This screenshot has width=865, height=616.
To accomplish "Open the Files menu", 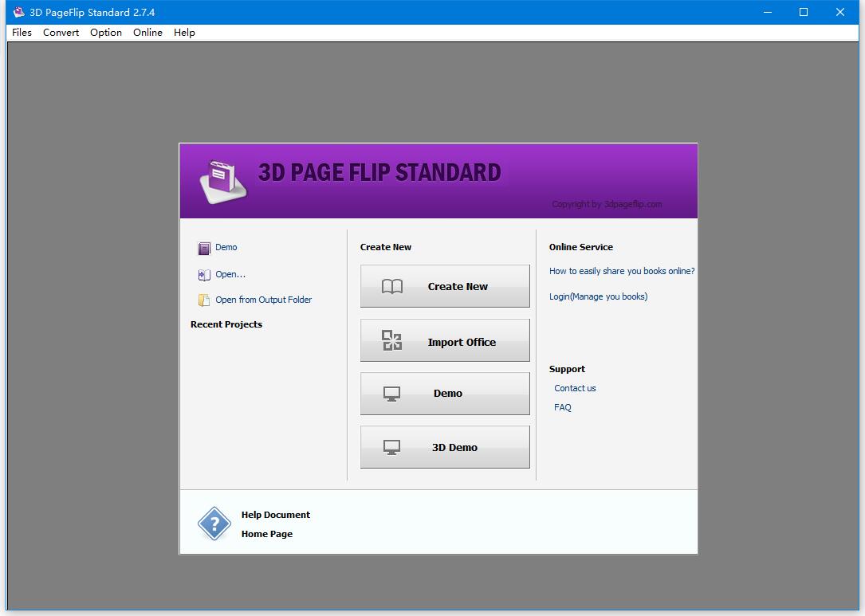I will pyautogui.click(x=22, y=33).
